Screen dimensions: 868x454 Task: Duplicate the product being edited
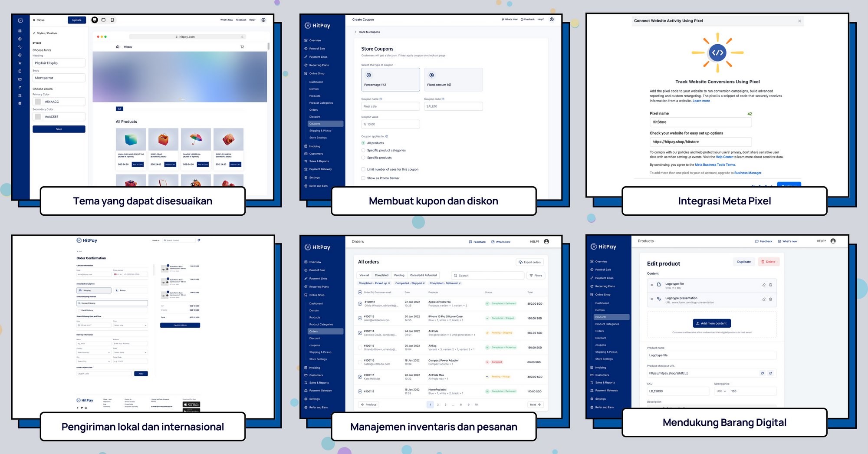click(x=744, y=262)
